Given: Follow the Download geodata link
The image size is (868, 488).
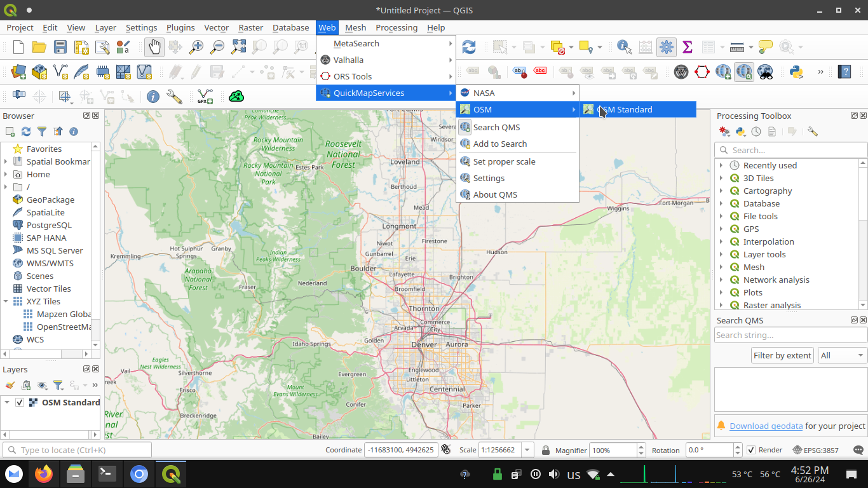Looking at the screenshot, I should point(766,426).
